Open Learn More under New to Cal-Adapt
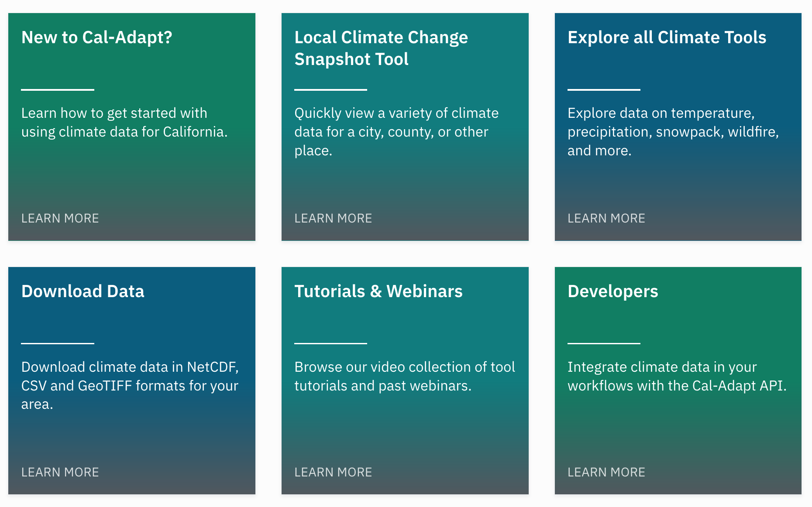Image resolution: width=812 pixels, height=507 pixels. point(60,218)
